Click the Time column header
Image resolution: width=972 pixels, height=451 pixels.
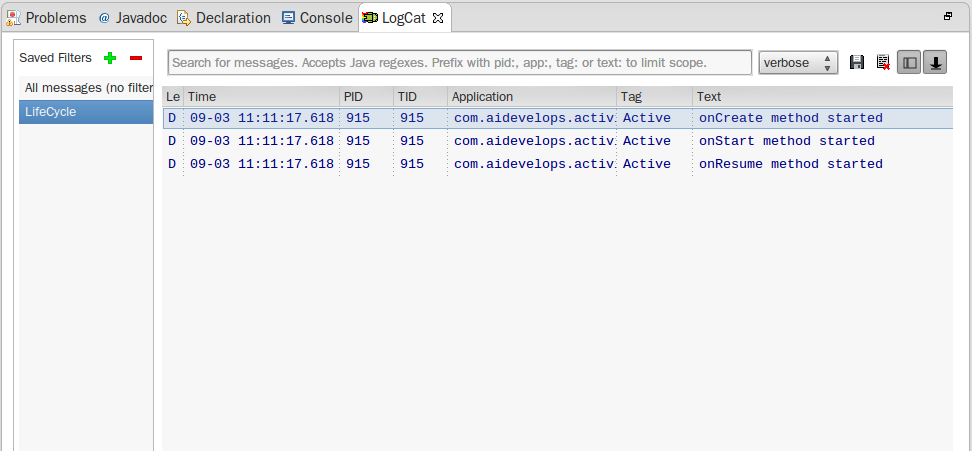coord(260,97)
